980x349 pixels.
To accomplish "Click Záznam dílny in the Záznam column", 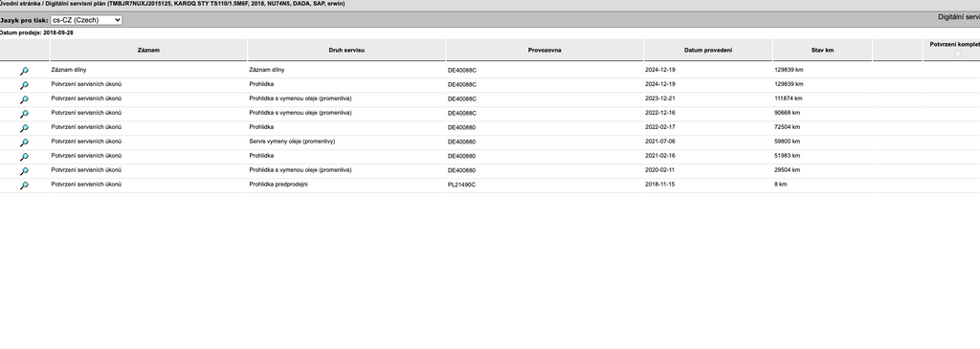I will 69,70.
